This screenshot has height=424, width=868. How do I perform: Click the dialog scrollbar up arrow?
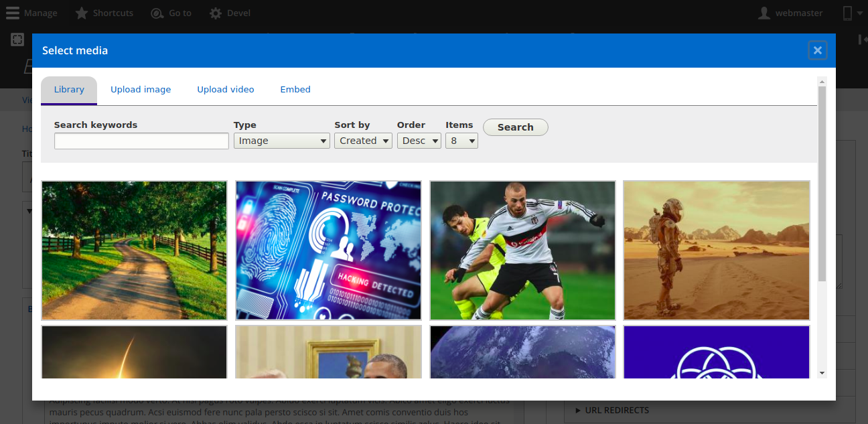pos(822,81)
